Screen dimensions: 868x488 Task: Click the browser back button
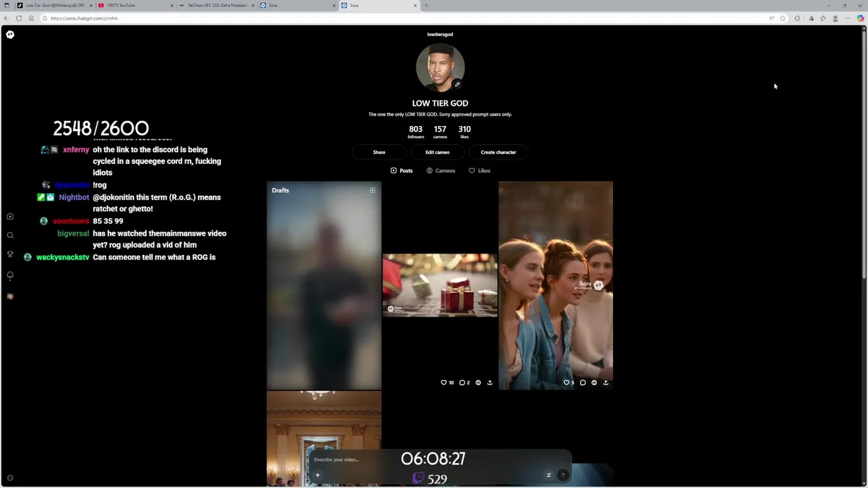click(x=7, y=18)
